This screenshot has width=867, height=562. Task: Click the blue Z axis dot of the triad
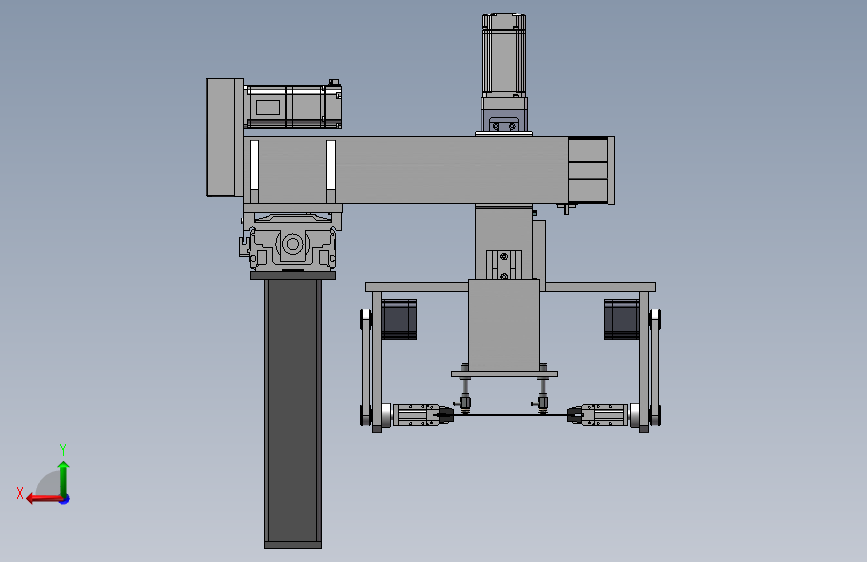pos(65,499)
